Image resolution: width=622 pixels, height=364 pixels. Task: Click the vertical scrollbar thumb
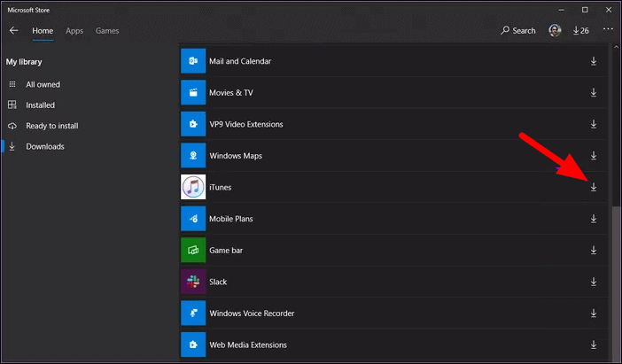point(616,283)
